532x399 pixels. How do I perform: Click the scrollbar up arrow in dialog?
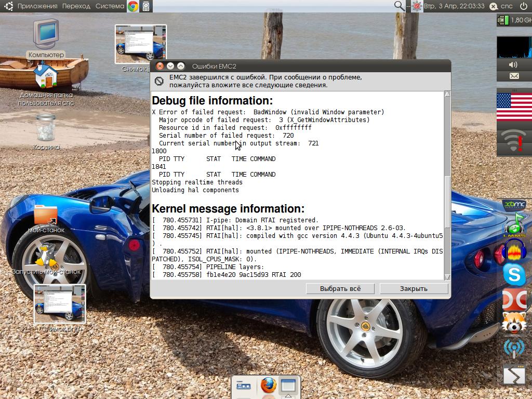point(447,94)
